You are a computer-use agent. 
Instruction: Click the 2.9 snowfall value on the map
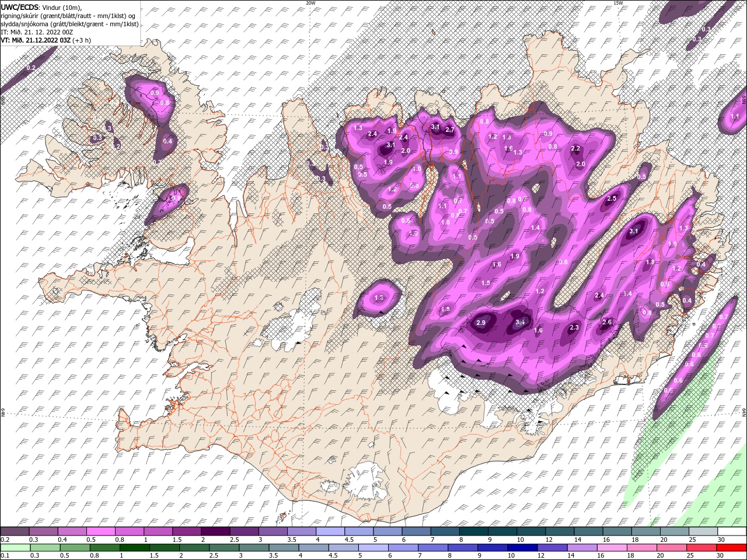[x=481, y=323]
